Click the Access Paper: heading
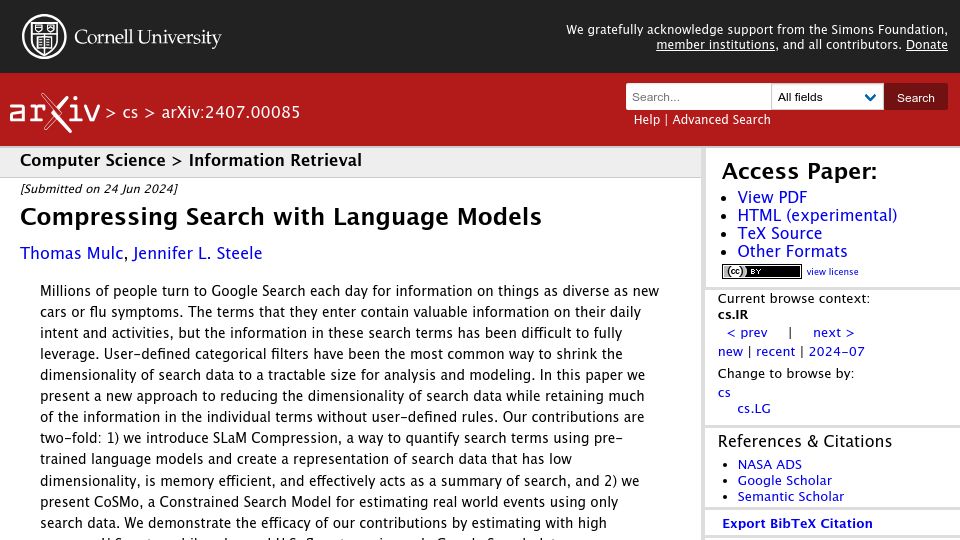960x540 pixels. tap(799, 171)
